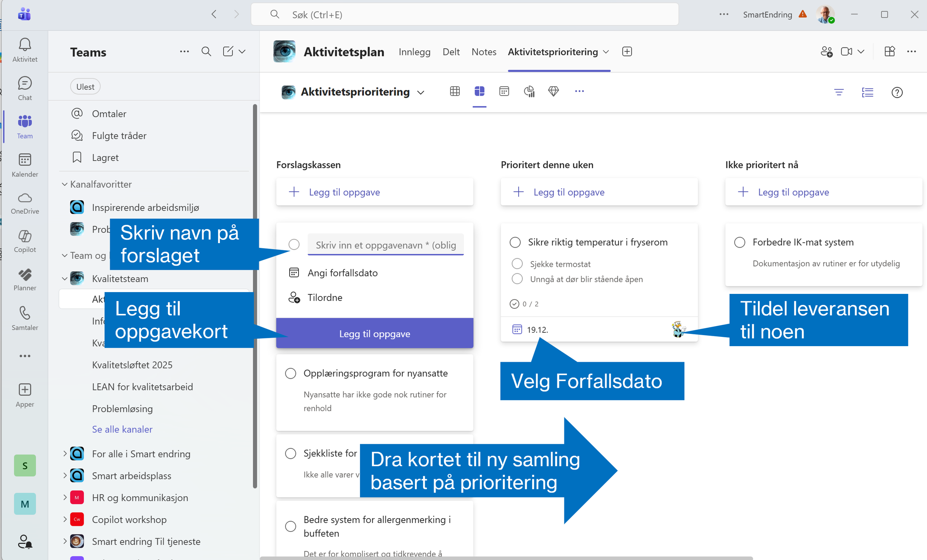
Task: Open the Notes tab
Action: click(x=484, y=52)
